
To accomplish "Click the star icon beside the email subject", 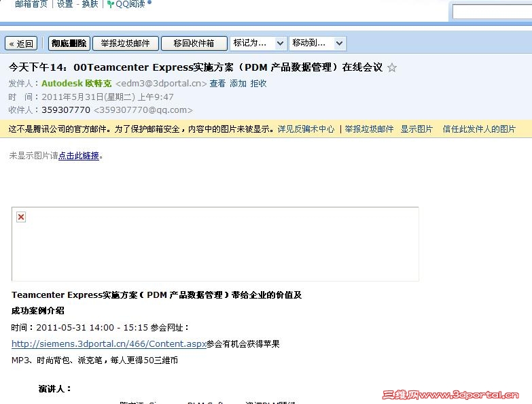I will pyautogui.click(x=392, y=67).
